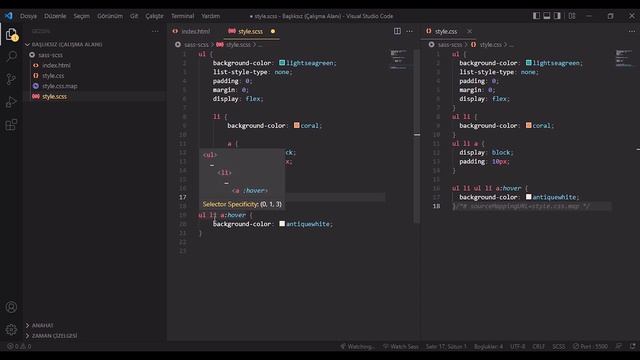Open the Manage gear icon
Viewport: 640px width, 360px height.
tap(11, 329)
